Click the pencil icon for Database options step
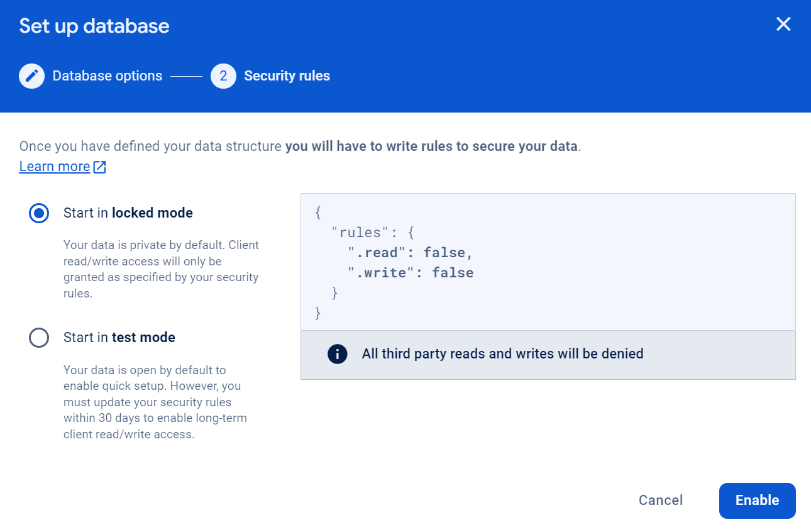Screen dimensions: 811x532 [x=31, y=75]
